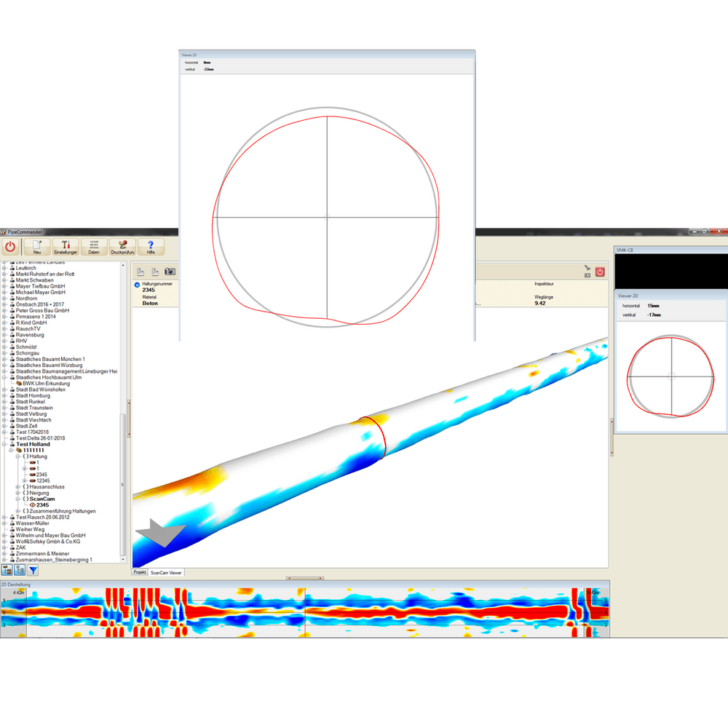
Task: Expand the Hausanschluss node
Action: click(17, 487)
